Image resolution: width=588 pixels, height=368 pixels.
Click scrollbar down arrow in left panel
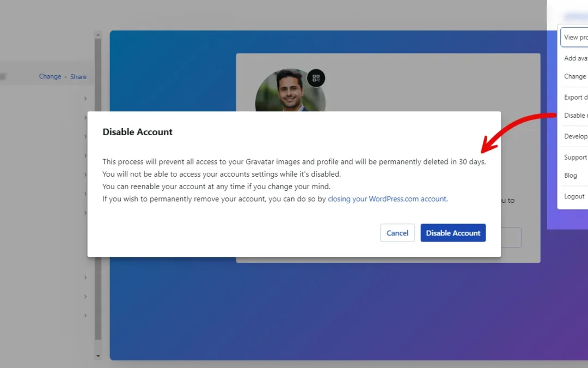pos(98,356)
